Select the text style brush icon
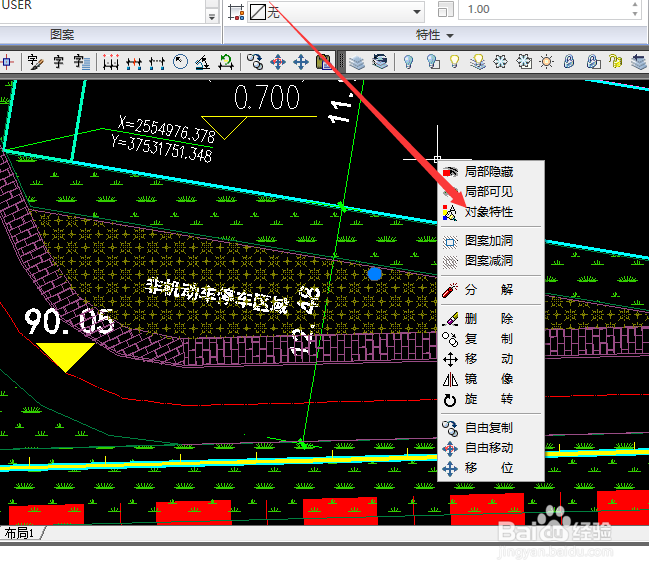This screenshot has width=649, height=574. click(x=36, y=62)
